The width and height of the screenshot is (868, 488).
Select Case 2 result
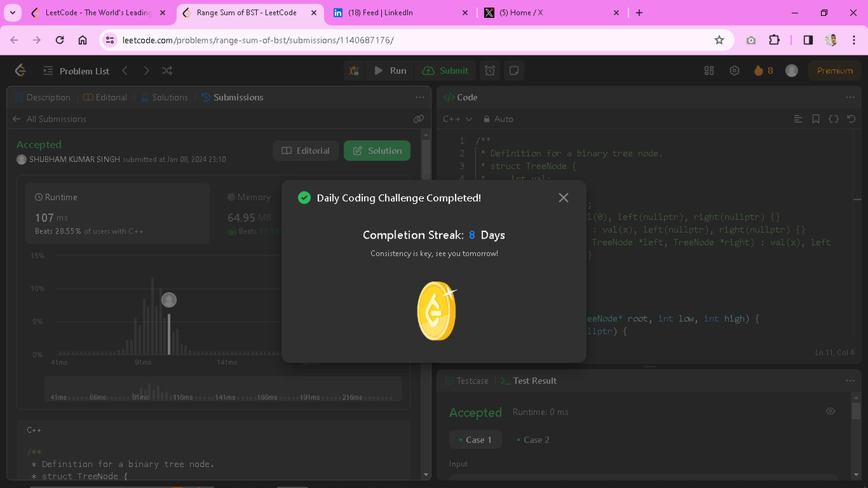[532, 440]
